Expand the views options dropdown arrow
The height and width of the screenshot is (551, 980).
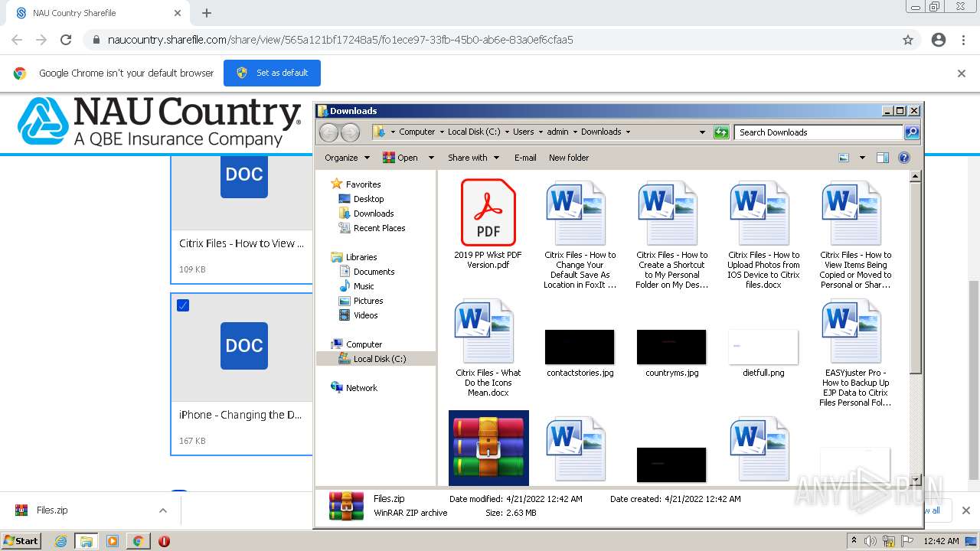point(862,158)
